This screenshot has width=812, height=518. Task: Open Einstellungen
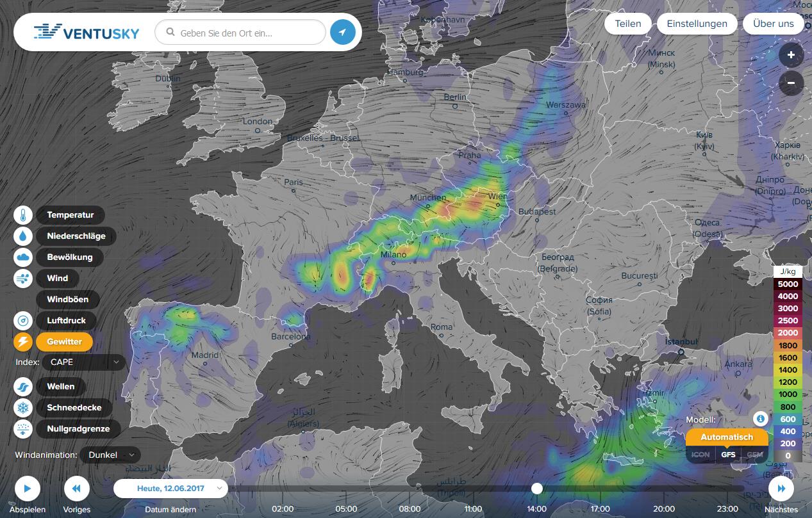pyautogui.click(x=697, y=24)
